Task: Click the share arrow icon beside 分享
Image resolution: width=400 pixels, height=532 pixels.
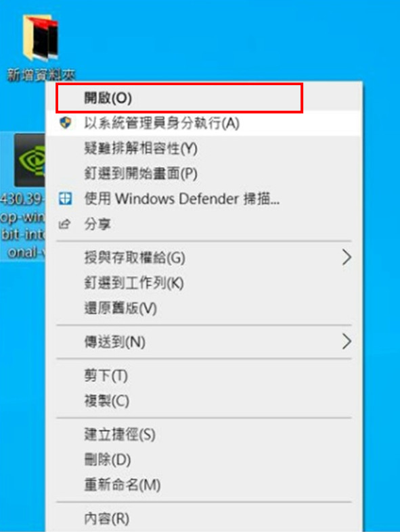Action: (x=64, y=224)
